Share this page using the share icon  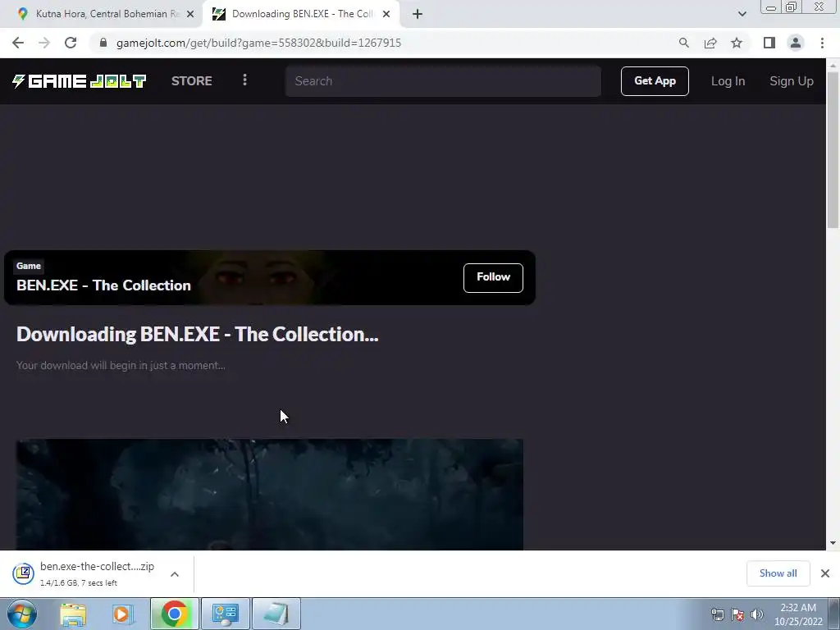pos(710,43)
